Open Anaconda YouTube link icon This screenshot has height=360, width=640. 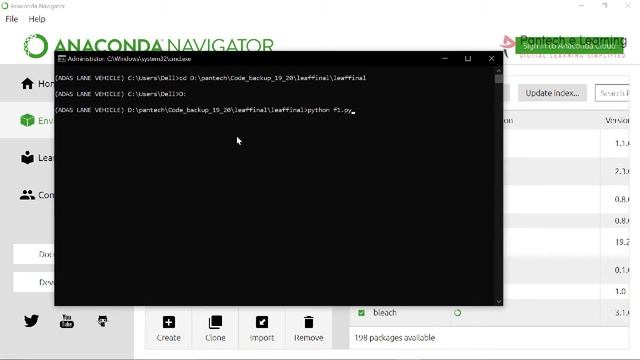point(67,321)
